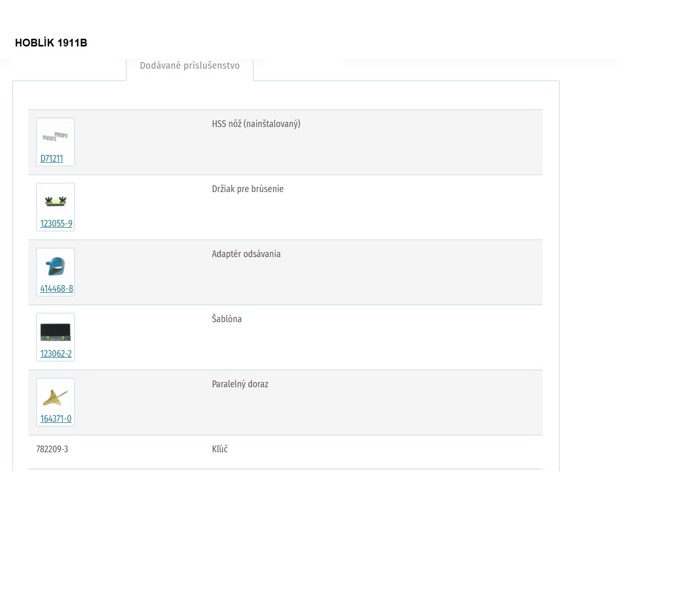Open the Dodávané príslušenstvo tab
The width and height of the screenshot is (700, 602).
(189, 66)
